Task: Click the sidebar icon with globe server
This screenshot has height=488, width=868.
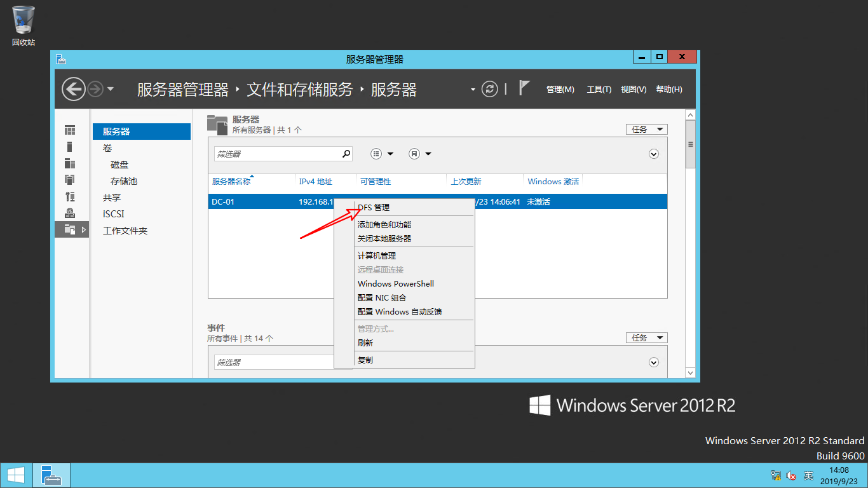Action: coord(70,213)
